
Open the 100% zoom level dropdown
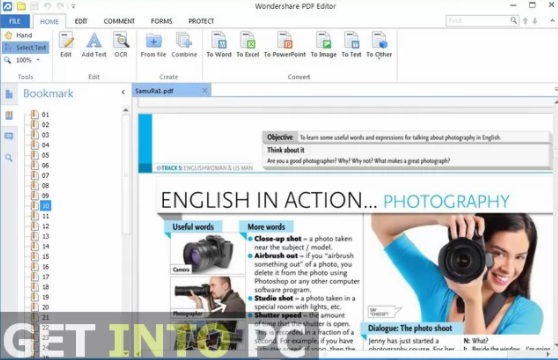pyautogui.click(x=38, y=60)
